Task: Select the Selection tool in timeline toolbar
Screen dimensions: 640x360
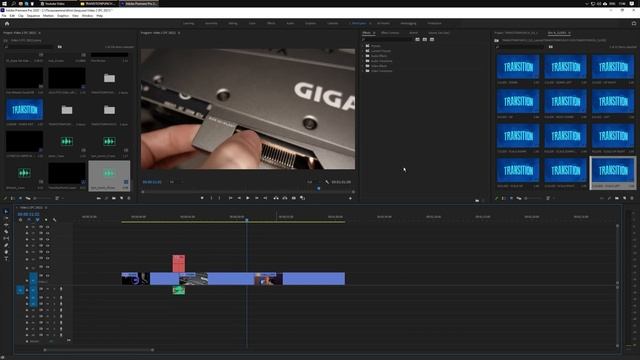Action: coord(6,212)
